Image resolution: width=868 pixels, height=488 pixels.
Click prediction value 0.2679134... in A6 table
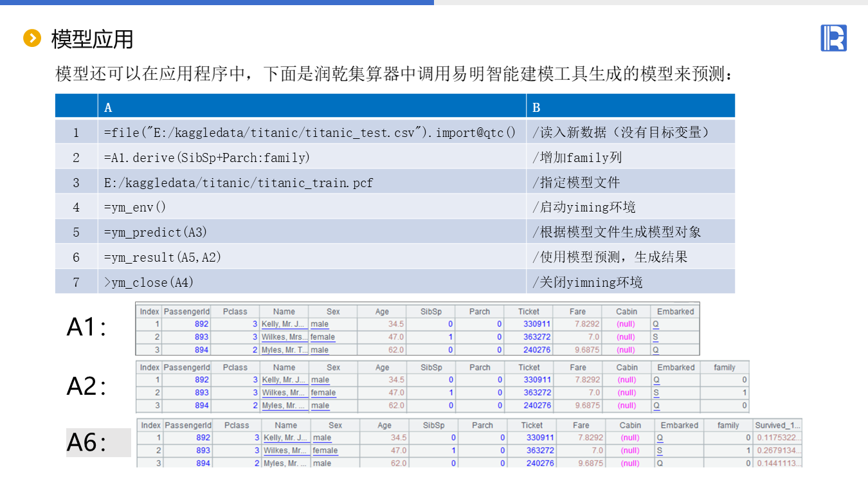pos(779,450)
